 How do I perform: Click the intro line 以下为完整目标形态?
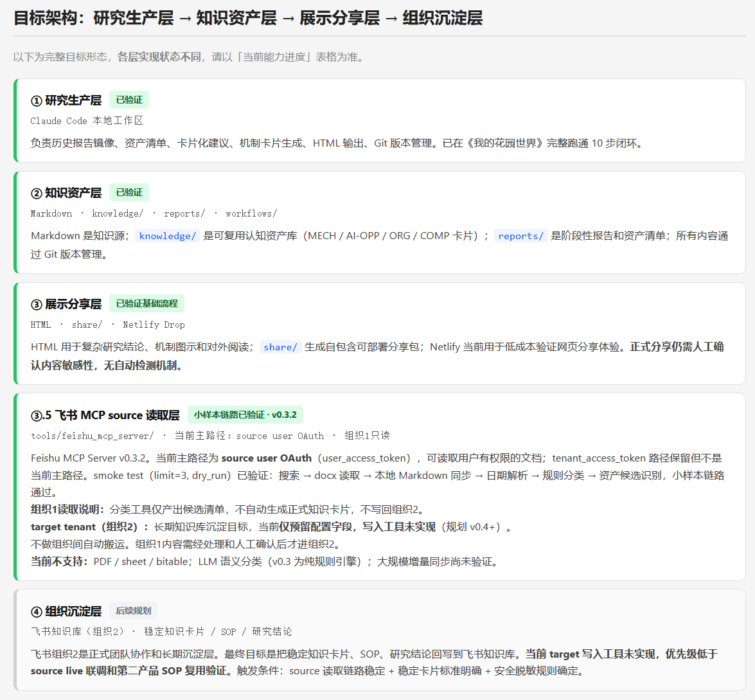point(190,57)
